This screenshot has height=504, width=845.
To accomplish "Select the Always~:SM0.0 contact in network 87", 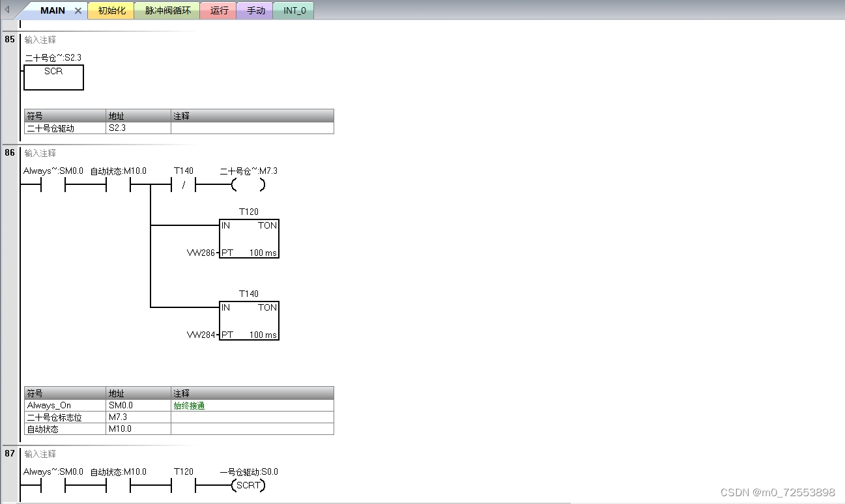I will click(53, 486).
